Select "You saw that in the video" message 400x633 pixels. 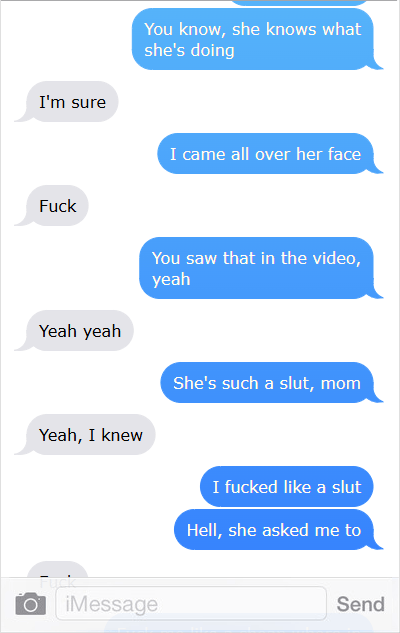pos(256,268)
